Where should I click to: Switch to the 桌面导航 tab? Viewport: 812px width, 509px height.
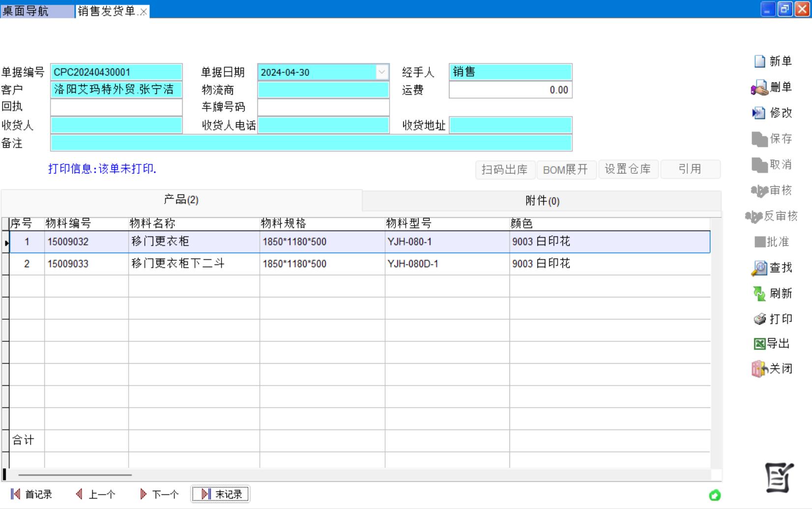coord(37,11)
